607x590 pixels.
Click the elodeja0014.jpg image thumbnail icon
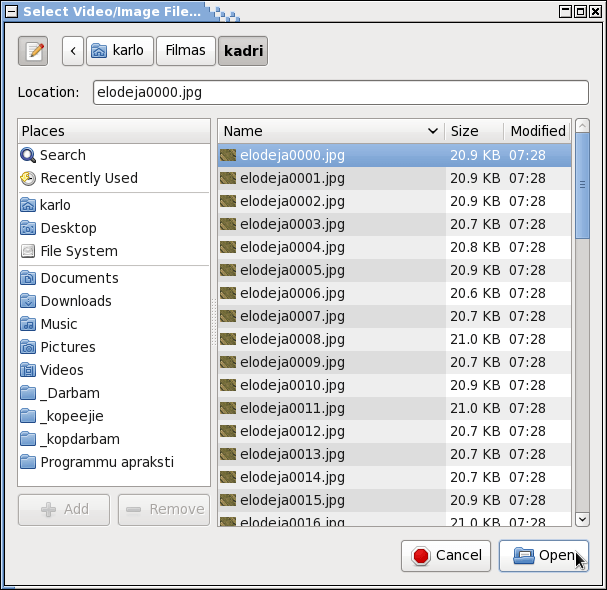click(x=228, y=477)
